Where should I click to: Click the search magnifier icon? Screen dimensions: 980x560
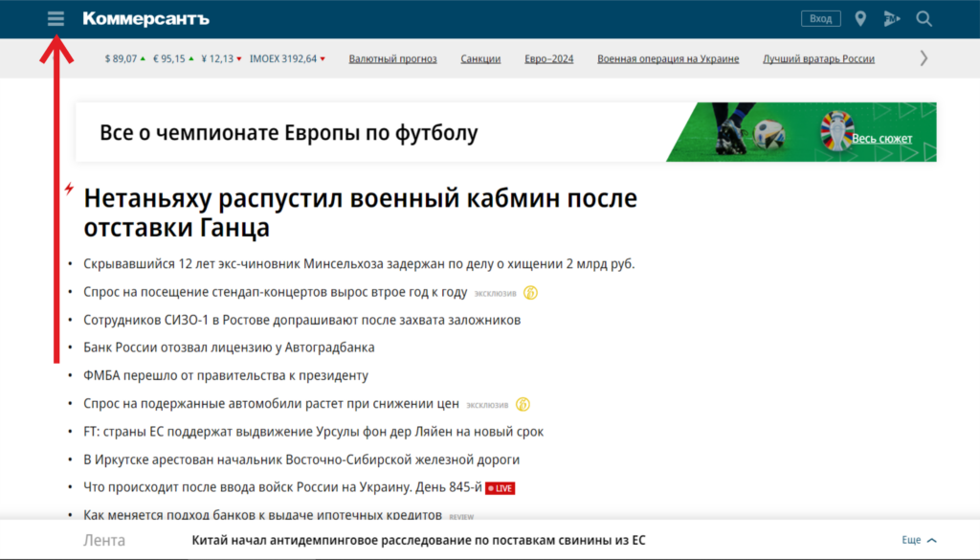click(924, 19)
